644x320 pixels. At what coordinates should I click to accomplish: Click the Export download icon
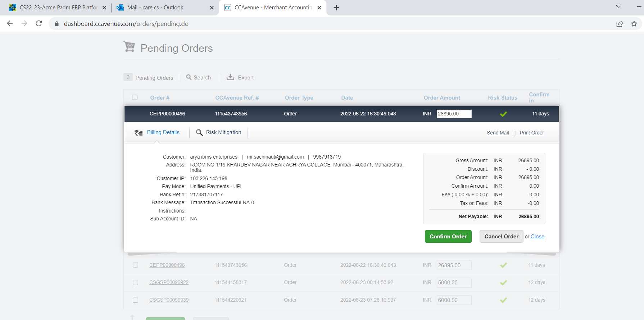[x=230, y=77]
